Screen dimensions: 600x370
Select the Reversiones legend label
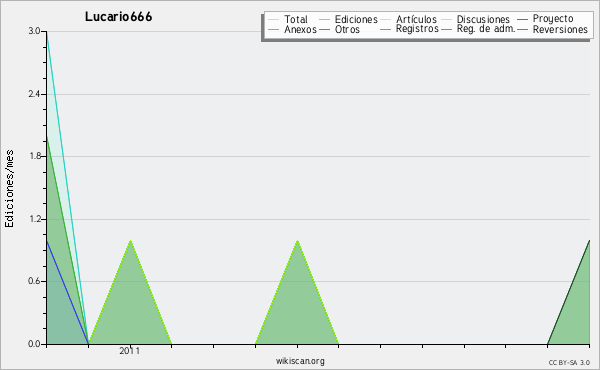pos(560,29)
